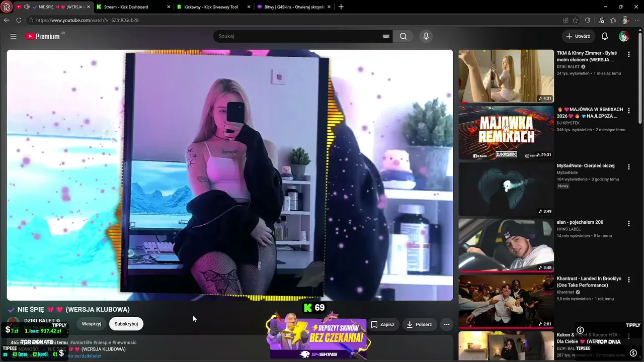Open a new browser tab

[x=341, y=7]
